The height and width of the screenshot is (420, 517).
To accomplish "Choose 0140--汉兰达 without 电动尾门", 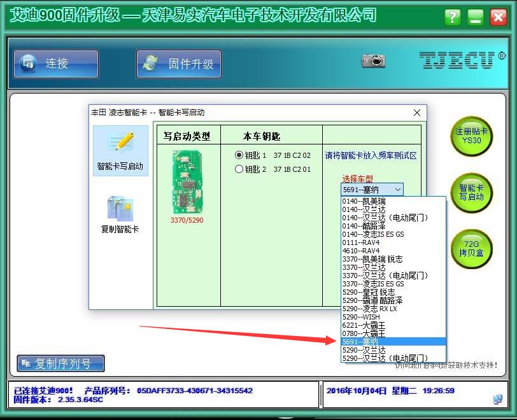I will pyautogui.click(x=393, y=209).
